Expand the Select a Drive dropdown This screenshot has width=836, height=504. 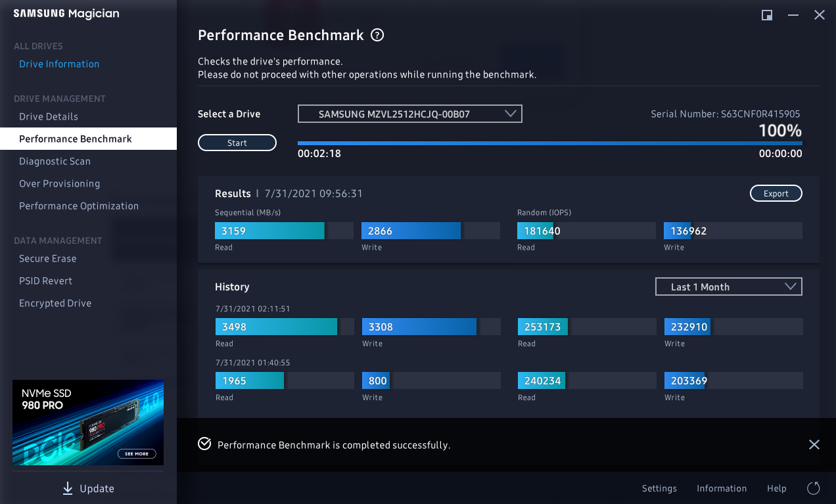pyautogui.click(x=409, y=114)
